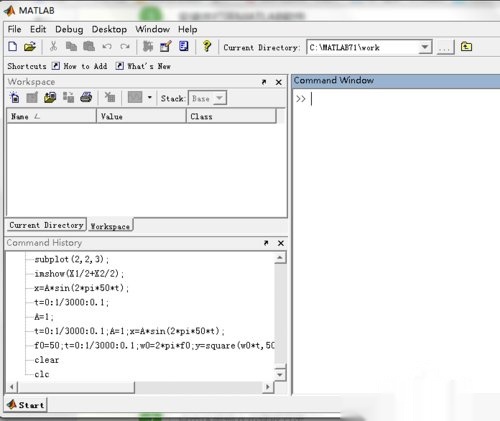Click Command History scroll left arrow
The image size is (500, 421).
12,387
